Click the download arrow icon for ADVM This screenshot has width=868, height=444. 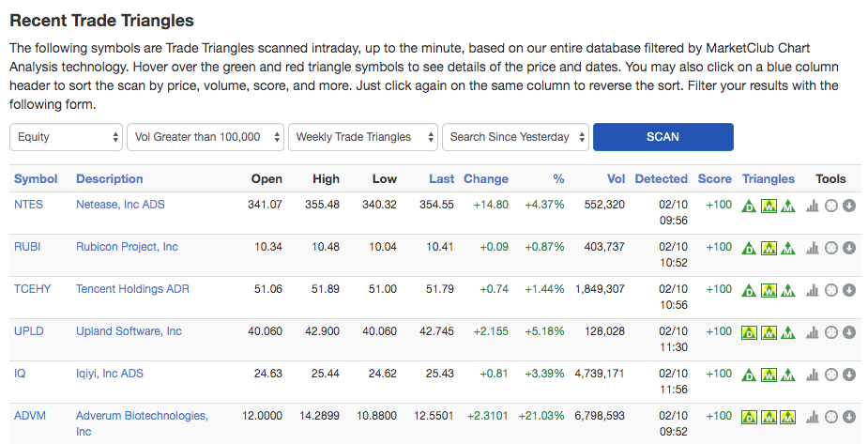click(x=849, y=417)
